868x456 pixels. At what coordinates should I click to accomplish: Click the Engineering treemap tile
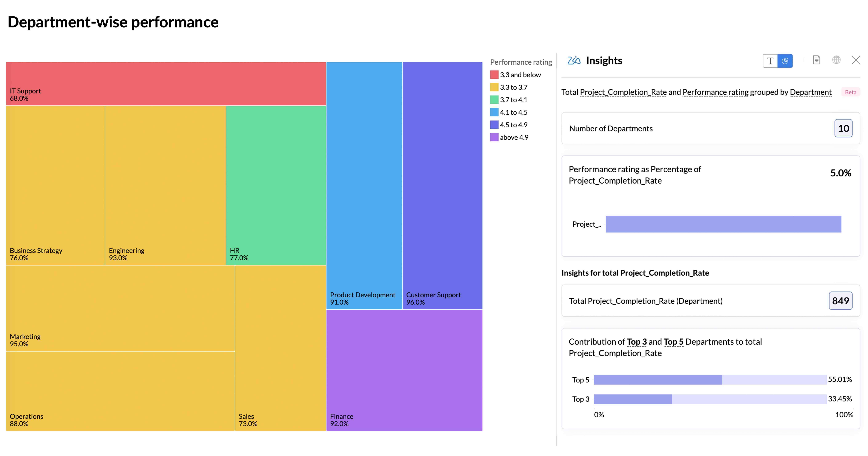tap(165, 186)
